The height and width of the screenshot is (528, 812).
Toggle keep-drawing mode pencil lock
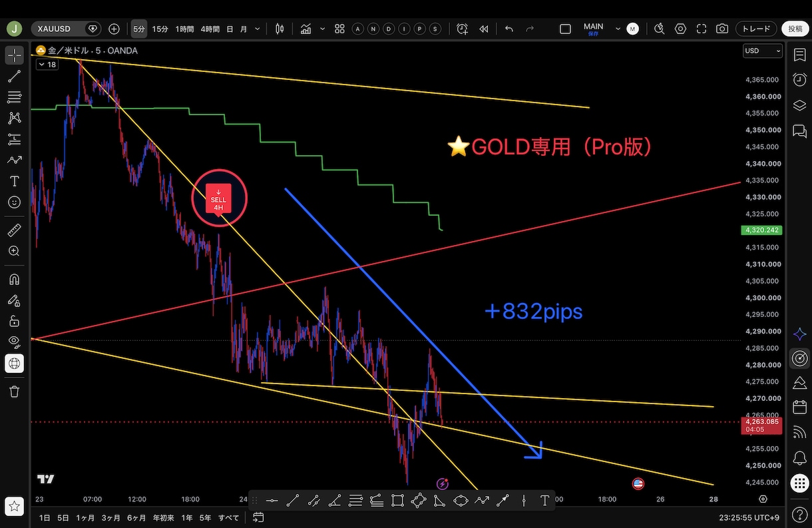tap(14, 300)
